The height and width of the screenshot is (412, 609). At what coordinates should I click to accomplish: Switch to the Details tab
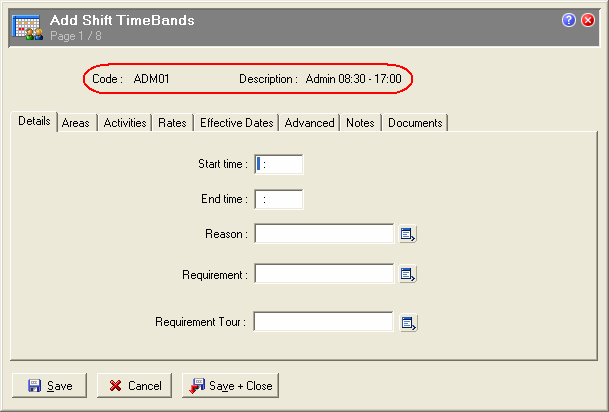(34, 122)
